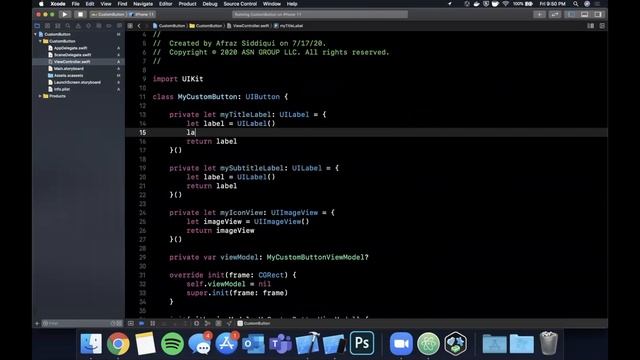Place cursor on line 15
Screen dimensions: 640x360
pos(367,132)
